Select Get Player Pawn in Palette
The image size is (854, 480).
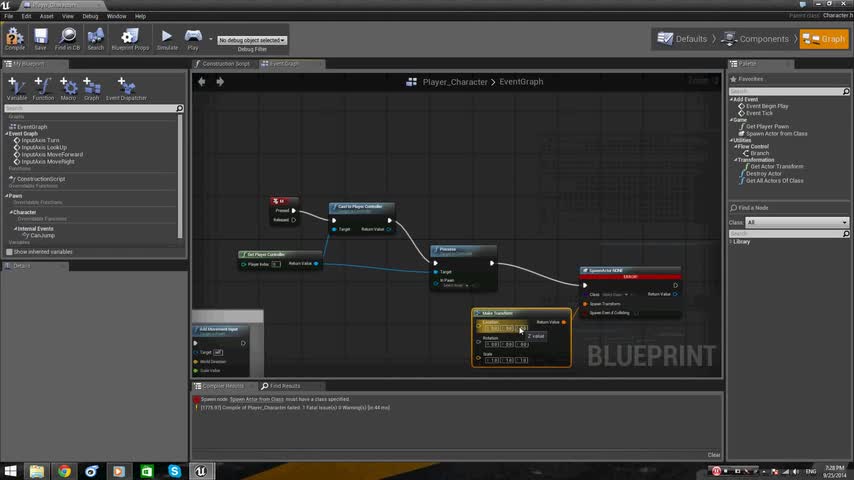(x=767, y=126)
